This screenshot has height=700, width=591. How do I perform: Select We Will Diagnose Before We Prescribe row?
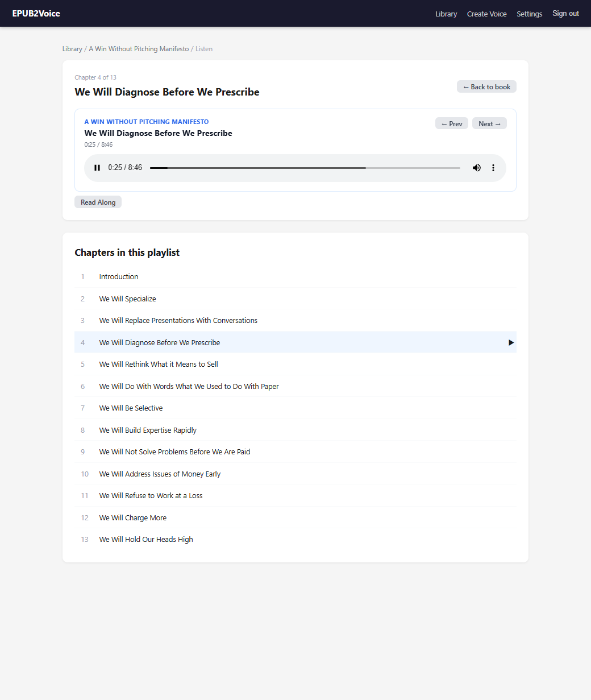[295, 342]
